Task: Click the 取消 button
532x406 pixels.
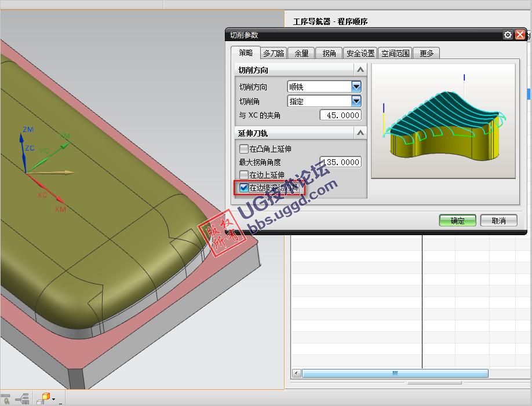Action: click(498, 221)
